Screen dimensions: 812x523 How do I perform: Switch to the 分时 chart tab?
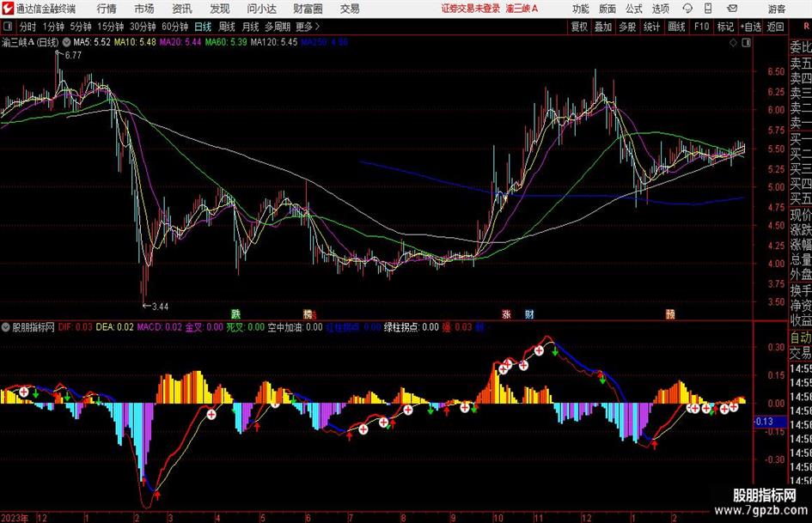point(28,27)
